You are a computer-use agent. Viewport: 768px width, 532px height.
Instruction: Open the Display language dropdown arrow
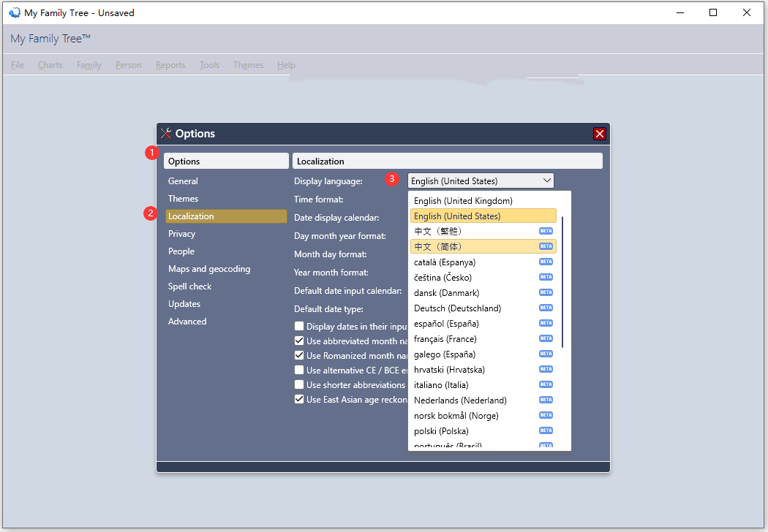pyautogui.click(x=546, y=180)
